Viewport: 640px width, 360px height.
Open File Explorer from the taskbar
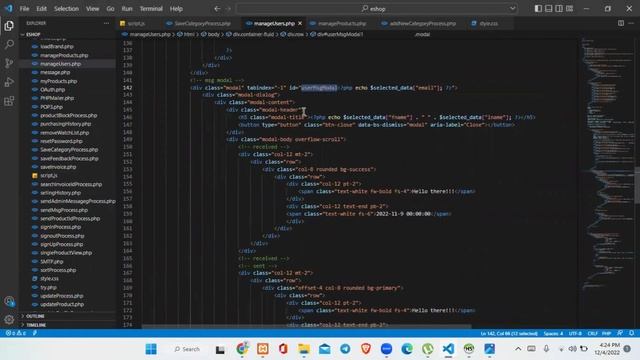coord(304,349)
